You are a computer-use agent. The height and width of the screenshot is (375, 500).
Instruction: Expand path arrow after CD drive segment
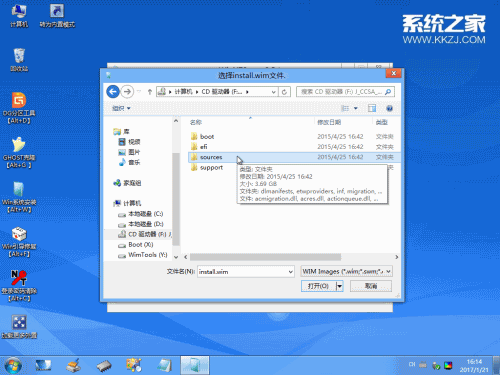tap(247, 92)
